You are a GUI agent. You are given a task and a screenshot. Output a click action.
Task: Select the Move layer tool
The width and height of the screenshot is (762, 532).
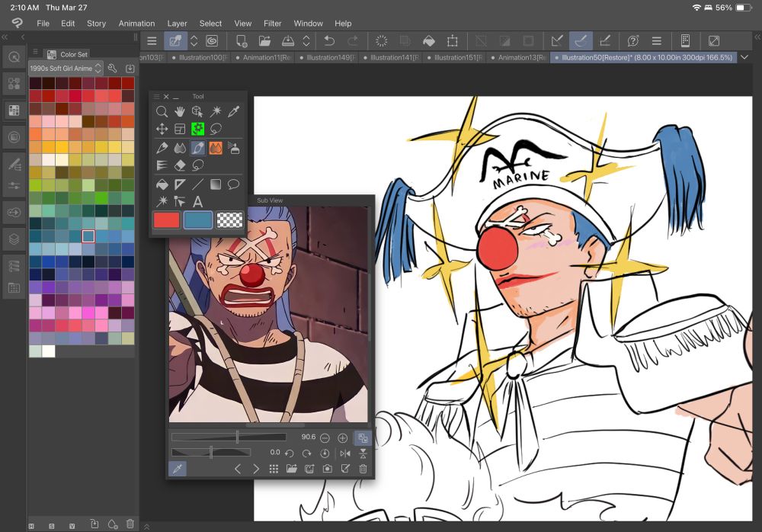pos(162,130)
